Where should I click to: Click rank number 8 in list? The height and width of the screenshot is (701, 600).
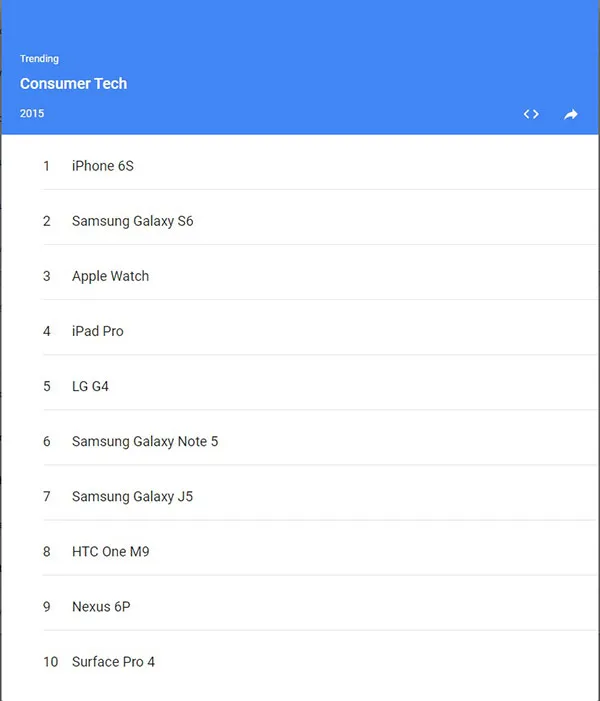(x=46, y=551)
